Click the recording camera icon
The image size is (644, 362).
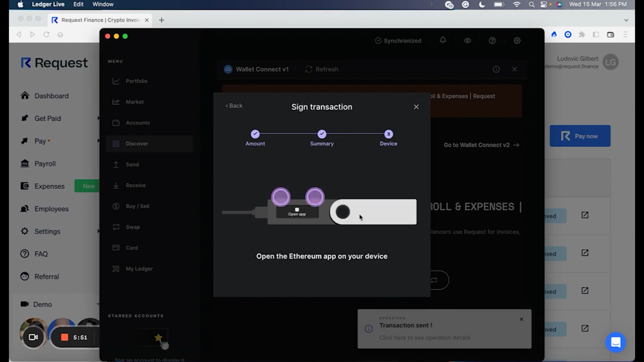pyautogui.click(x=33, y=337)
